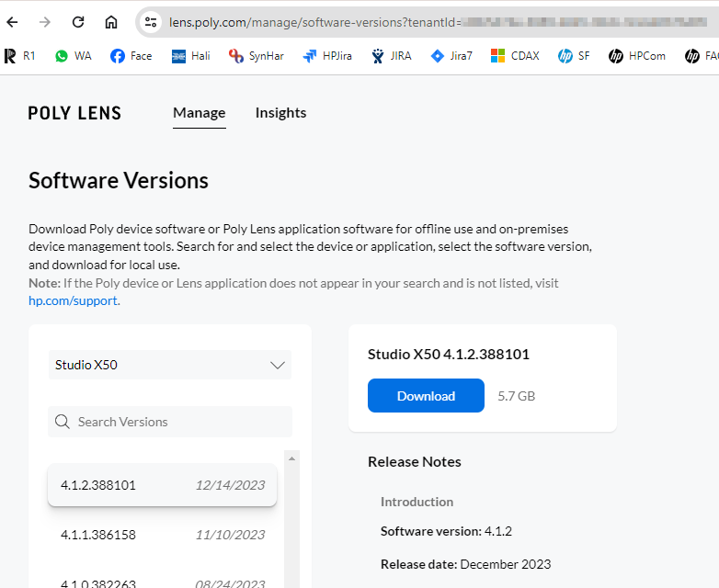The height and width of the screenshot is (588, 719).
Task: Open the WA WhatsApp bookmark
Action: coord(73,56)
